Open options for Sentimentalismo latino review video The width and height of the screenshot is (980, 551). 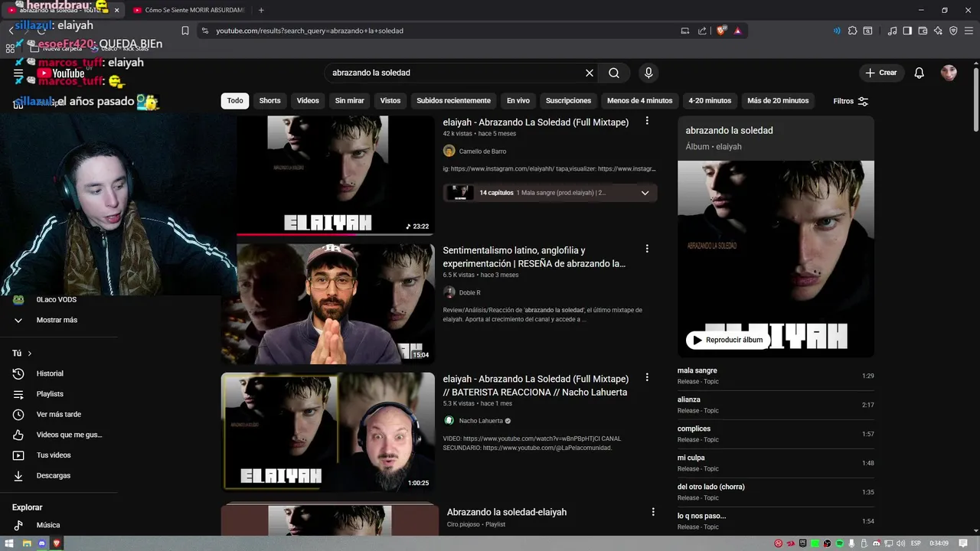point(647,249)
